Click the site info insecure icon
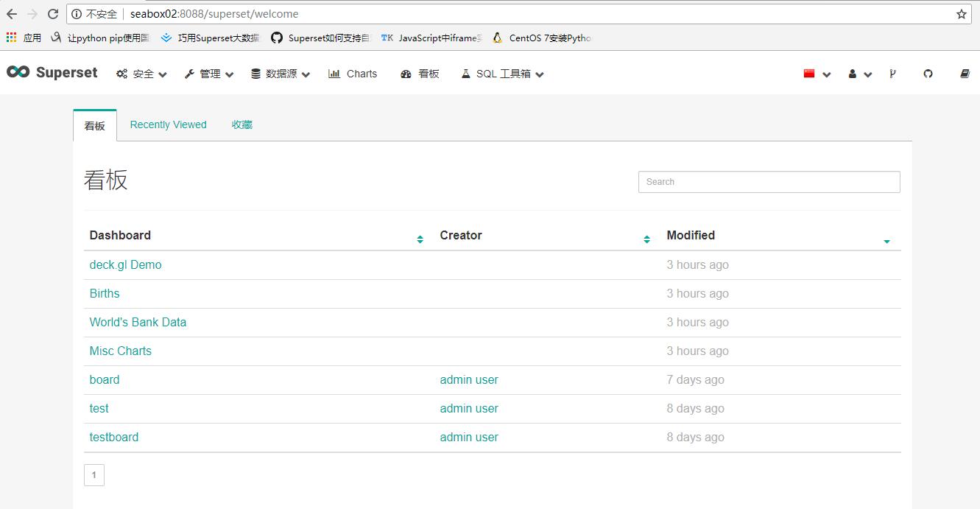Viewport: 980px width, 509px height. point(77,14)
